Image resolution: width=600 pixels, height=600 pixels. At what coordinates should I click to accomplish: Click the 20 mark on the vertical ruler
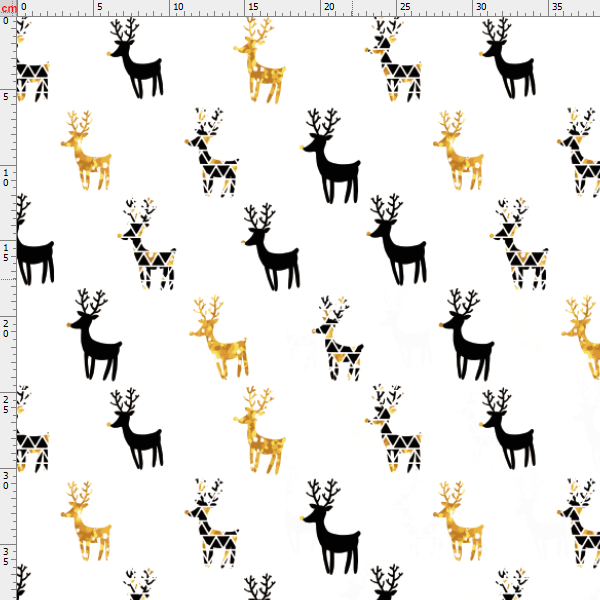[6, 329]
